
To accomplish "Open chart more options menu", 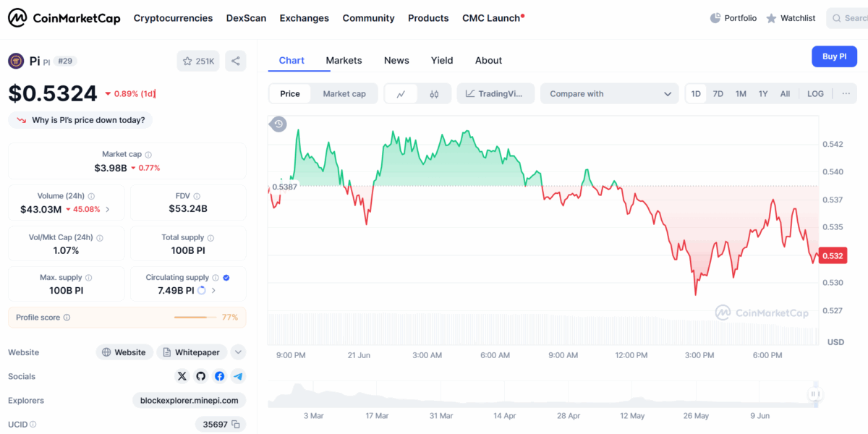I will [x=845, y=93].
